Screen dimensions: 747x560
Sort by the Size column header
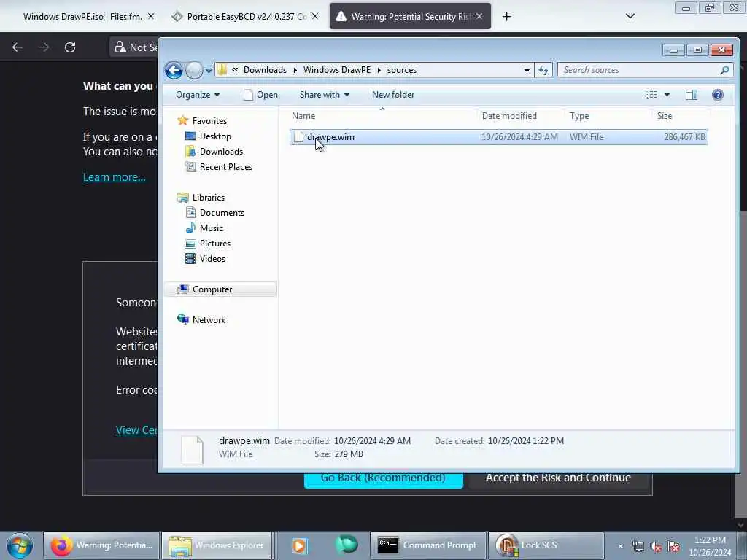665,116
